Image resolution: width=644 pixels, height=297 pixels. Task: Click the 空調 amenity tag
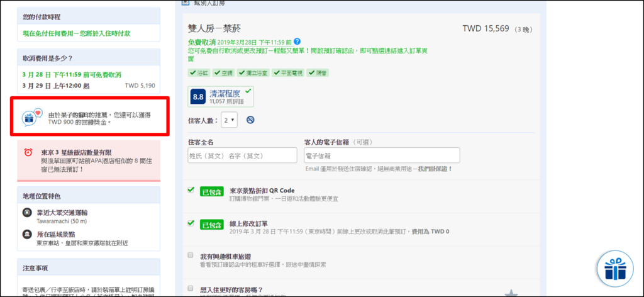click(x=224, y=73)
